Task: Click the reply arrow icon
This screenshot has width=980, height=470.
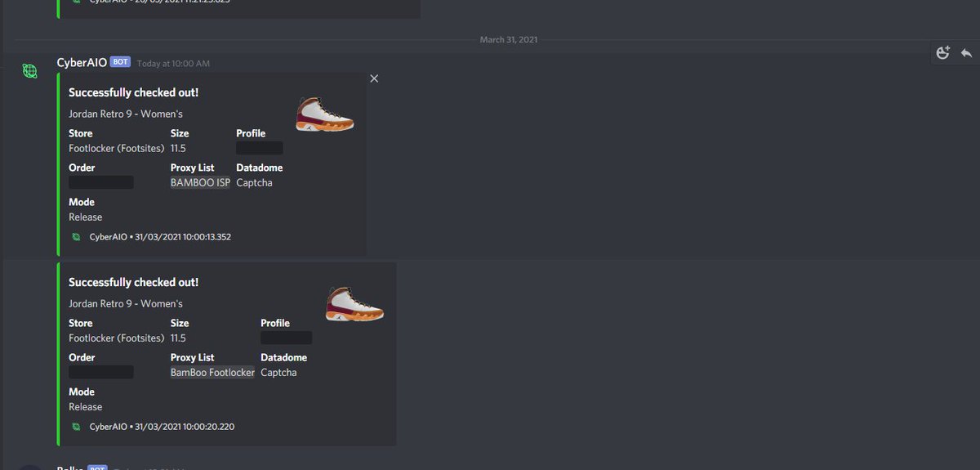Action: pyautogui.click(x=966, y=52)
